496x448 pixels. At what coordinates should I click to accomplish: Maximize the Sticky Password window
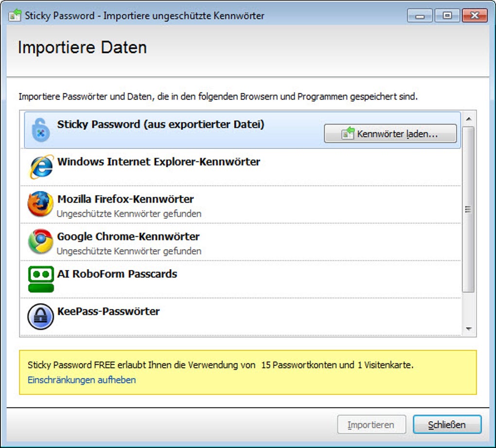point(447,16)
